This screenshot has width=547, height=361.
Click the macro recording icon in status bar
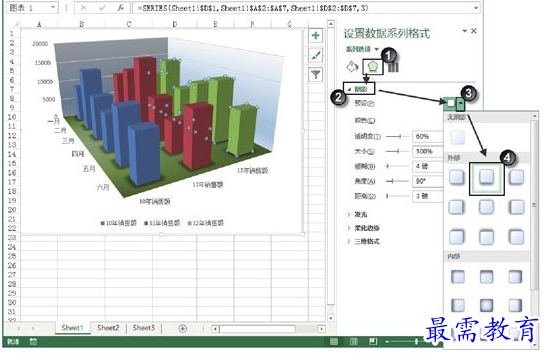pyautogui.click(x=33, y=341)
